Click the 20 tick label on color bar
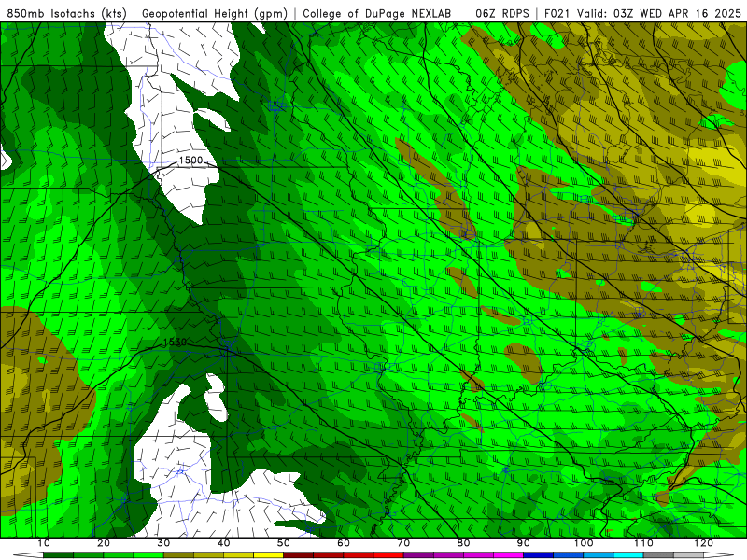This screenshot has width=747, height=560. click(104, 543)
